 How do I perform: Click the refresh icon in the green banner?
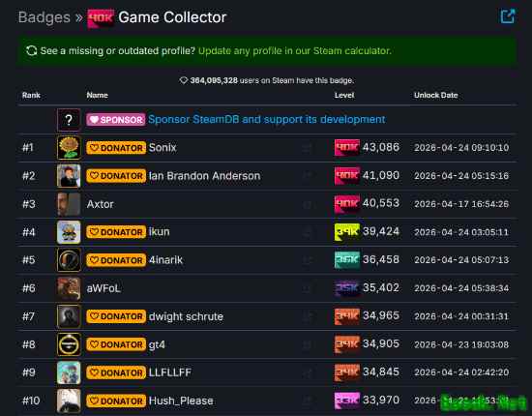point(32,51)
